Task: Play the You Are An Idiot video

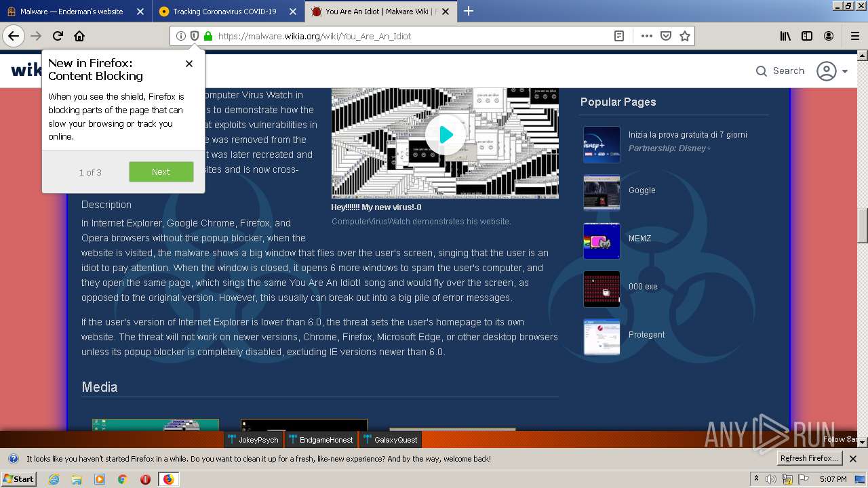Action: (445, 135)
